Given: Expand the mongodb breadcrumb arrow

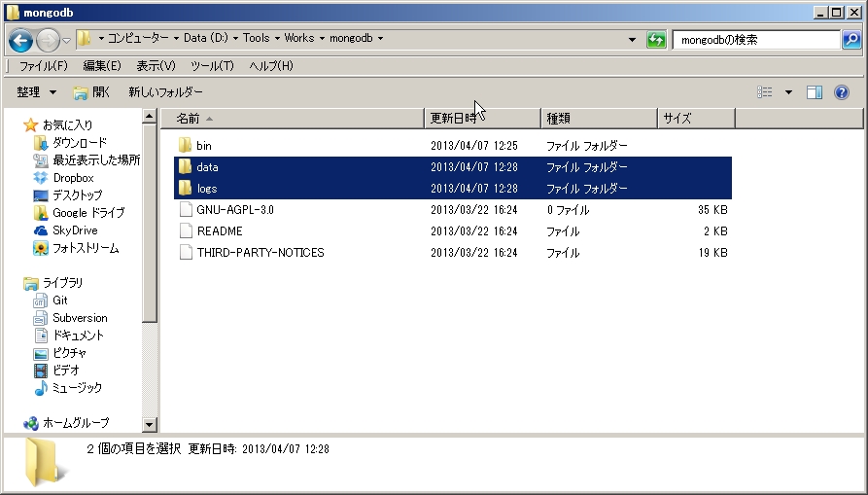Looking at the screenshot, I should (380, 38).
